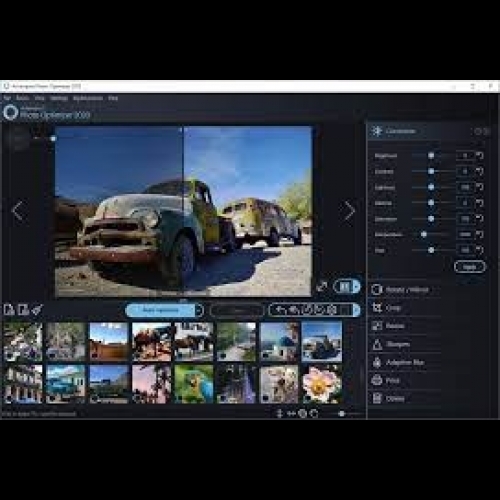Open the Auto Optimize dropdown arrow
500x500 pixels.
(x=199, y=310)
